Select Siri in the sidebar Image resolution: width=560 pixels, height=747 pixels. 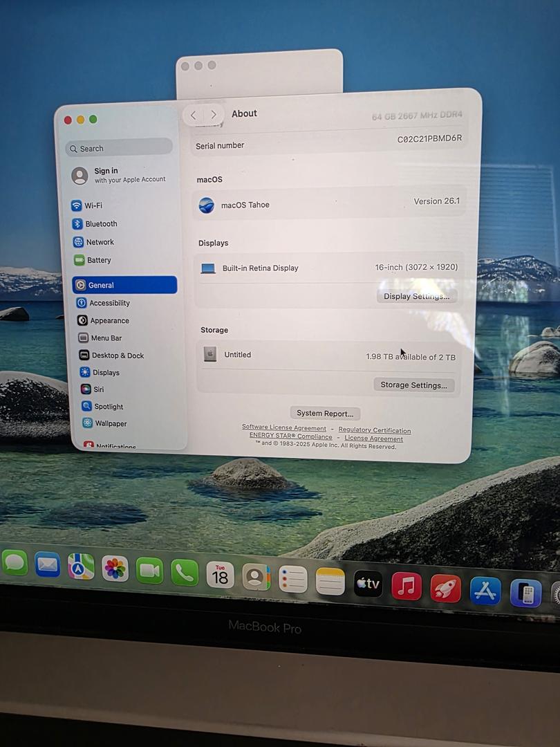coord(98,389)
